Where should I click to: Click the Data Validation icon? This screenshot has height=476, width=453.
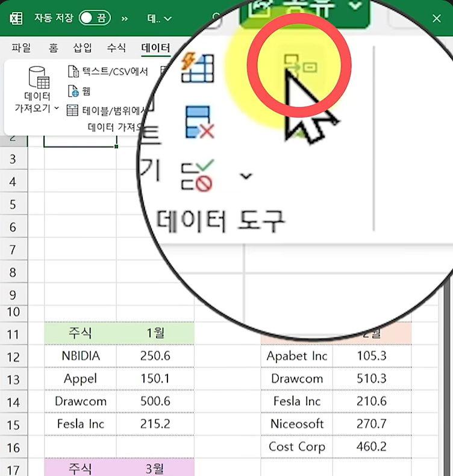point(197,176)
